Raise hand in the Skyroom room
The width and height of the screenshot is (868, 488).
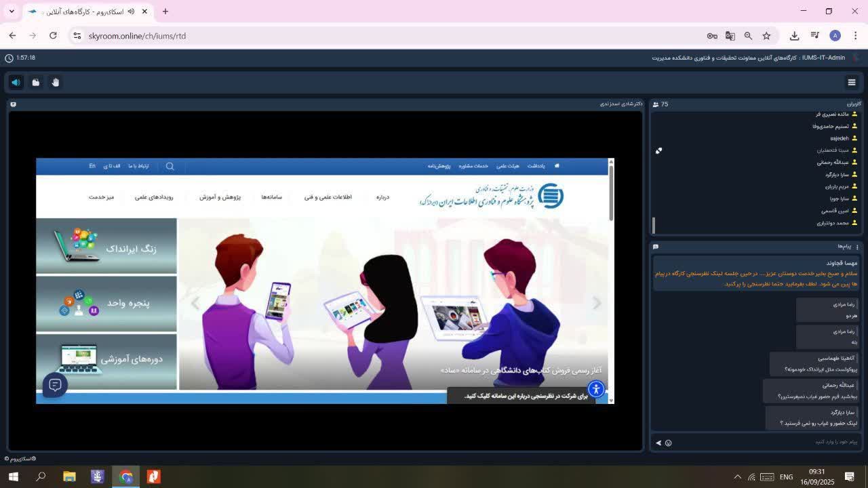(56, 82)
